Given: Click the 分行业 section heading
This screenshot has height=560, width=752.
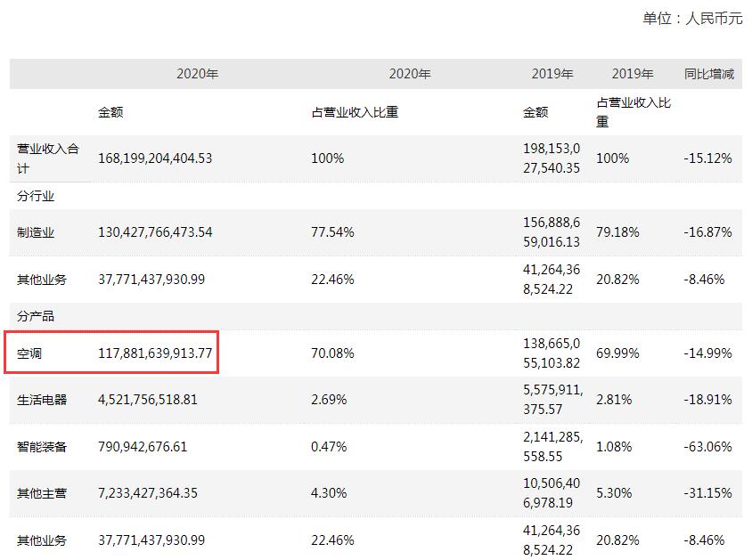Looking at the screenshot, I should click(36, 196).
